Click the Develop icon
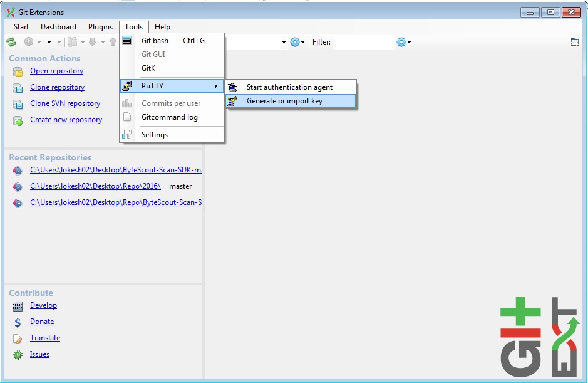Image resolution: width=588 pixels, height=383 pixels. tap(18, 307)
